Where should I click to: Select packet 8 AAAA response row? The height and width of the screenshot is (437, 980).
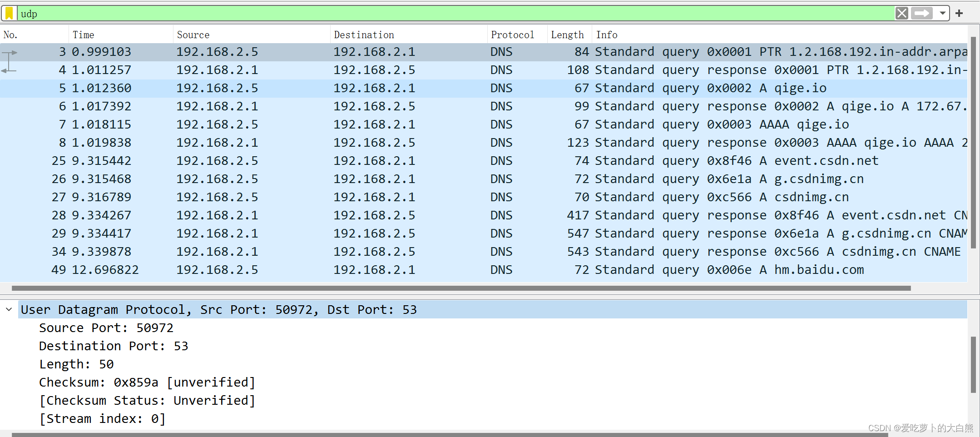(484, 143)
